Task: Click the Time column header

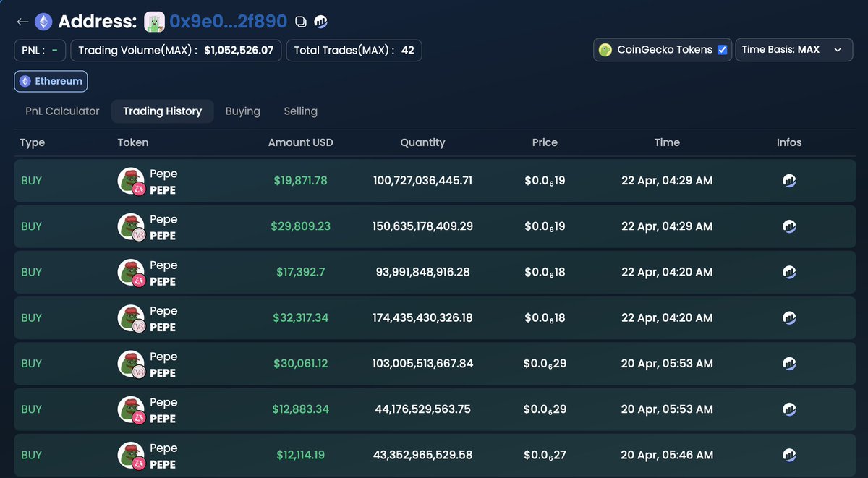Action: tap(666, 142)
